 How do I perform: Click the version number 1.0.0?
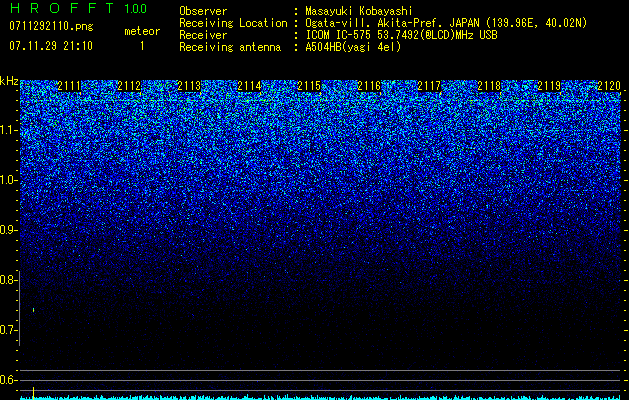(136, 9)
